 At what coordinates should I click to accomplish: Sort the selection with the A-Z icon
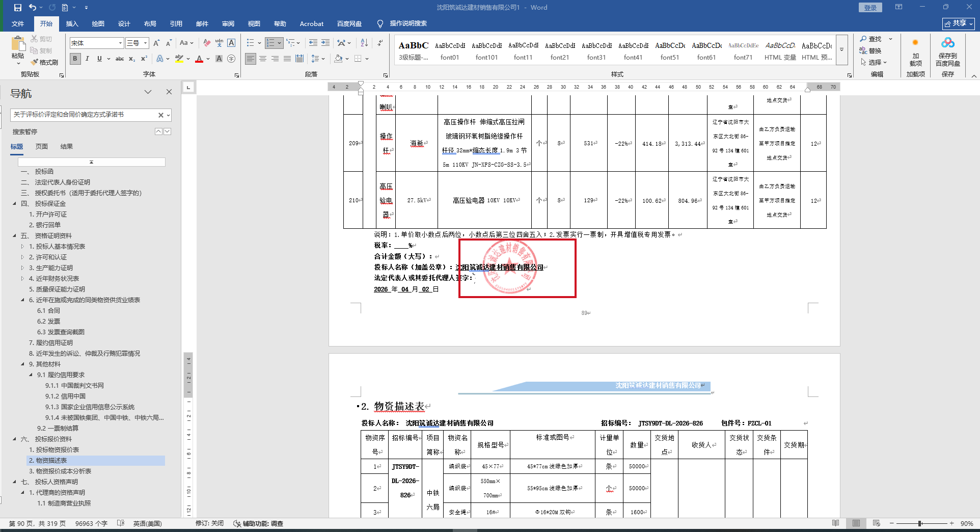click(x=364, y=43)
